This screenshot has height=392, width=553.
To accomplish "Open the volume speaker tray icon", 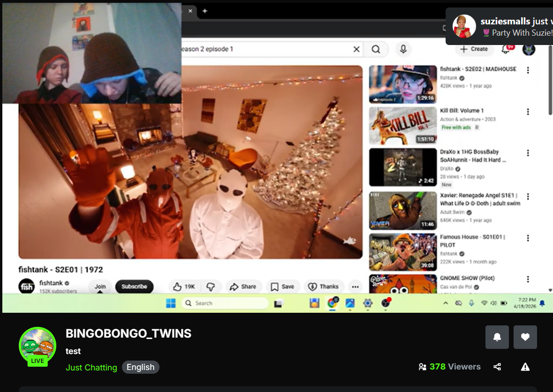I will pos(493,303).
